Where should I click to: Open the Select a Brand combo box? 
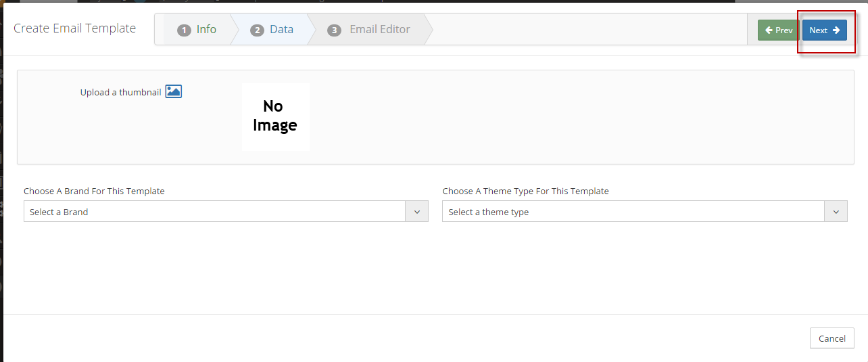(226, 212)
